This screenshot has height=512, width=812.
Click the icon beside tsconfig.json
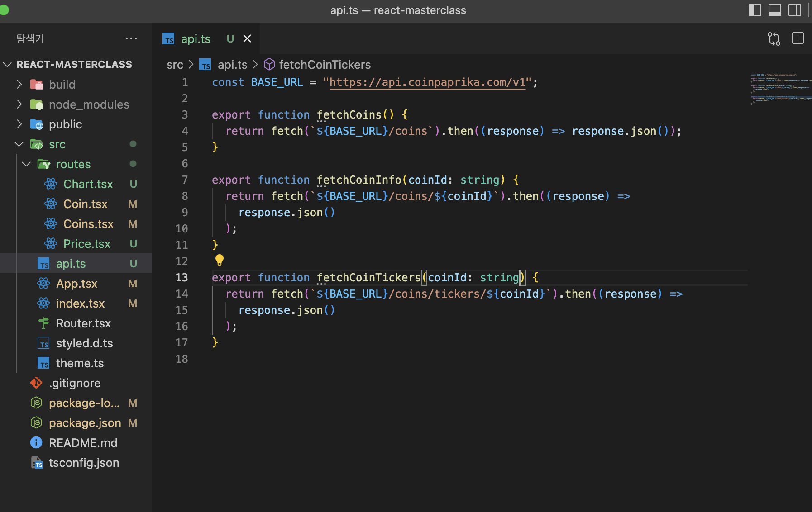37,462
